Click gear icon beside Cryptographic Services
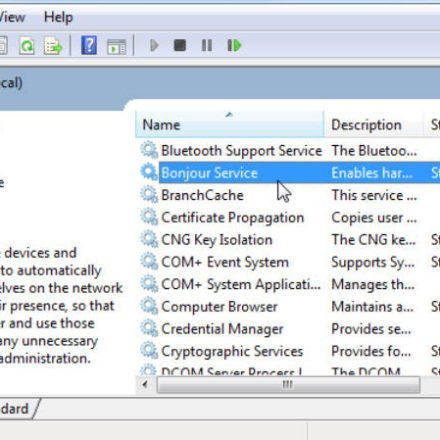The height and width of the screenshot is (440, 440). tap(149, 351)
